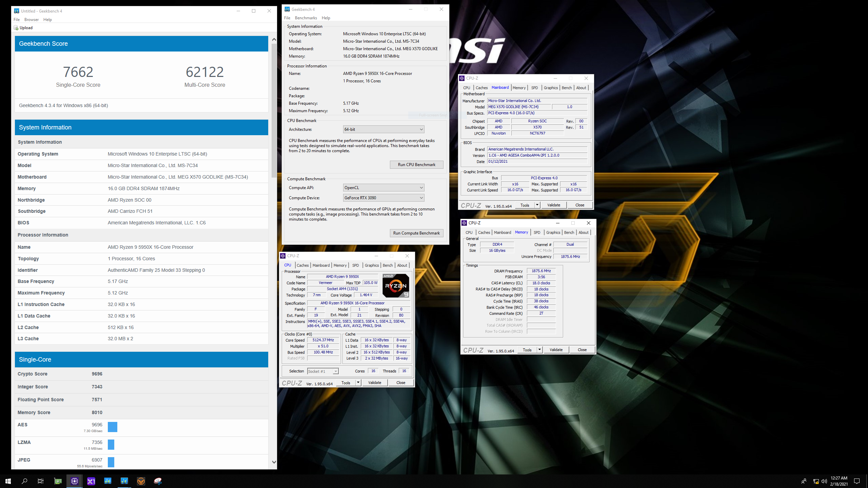Click the Upload label in Geekbench results
Screen dimensions: 868x488
(x=26, y=28)
